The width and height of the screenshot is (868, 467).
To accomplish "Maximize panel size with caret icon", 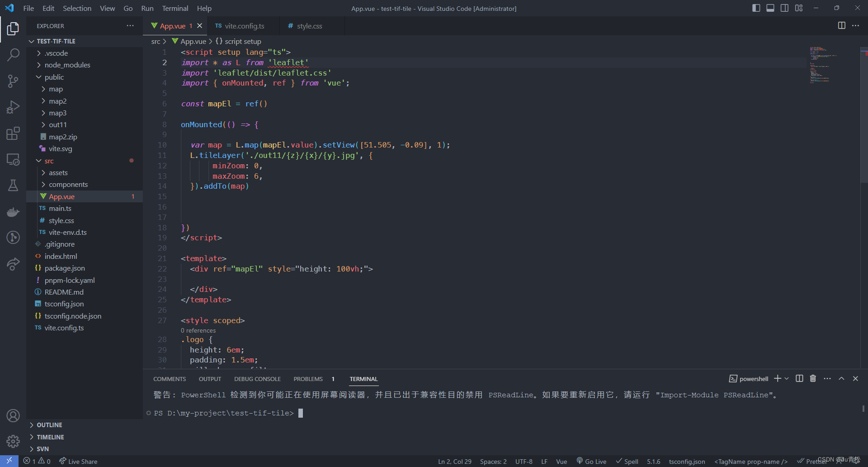I will point(841,378).
